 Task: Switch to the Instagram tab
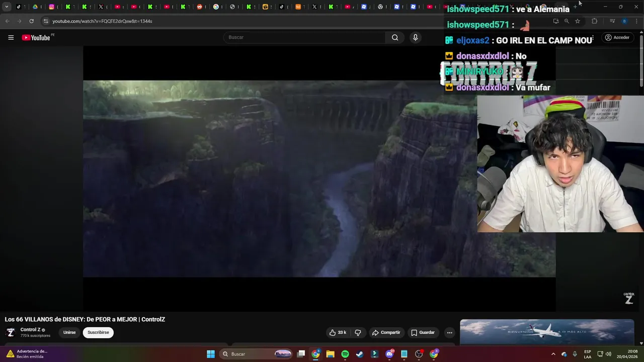tap(51, 7)
